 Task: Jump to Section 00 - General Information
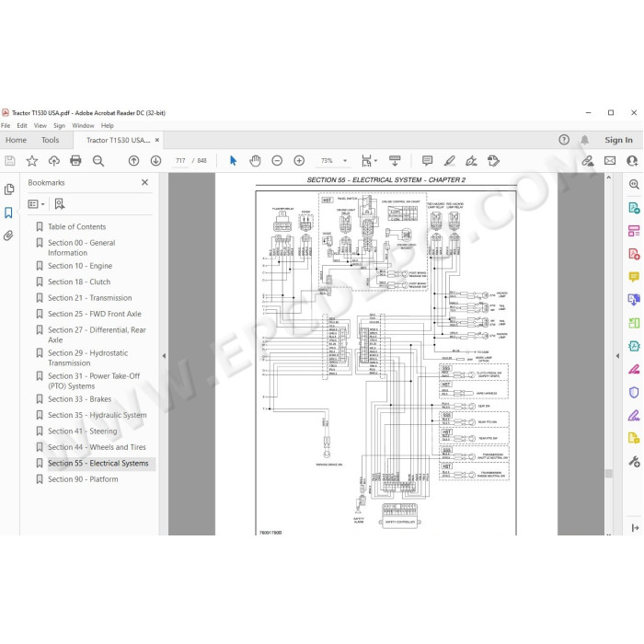point(81,247)
